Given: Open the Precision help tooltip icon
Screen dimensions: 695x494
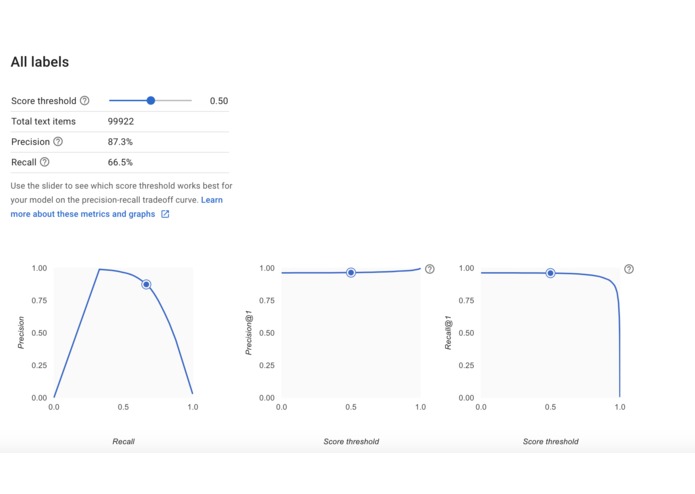Looking at the screenshot, I should coord(58,142).
